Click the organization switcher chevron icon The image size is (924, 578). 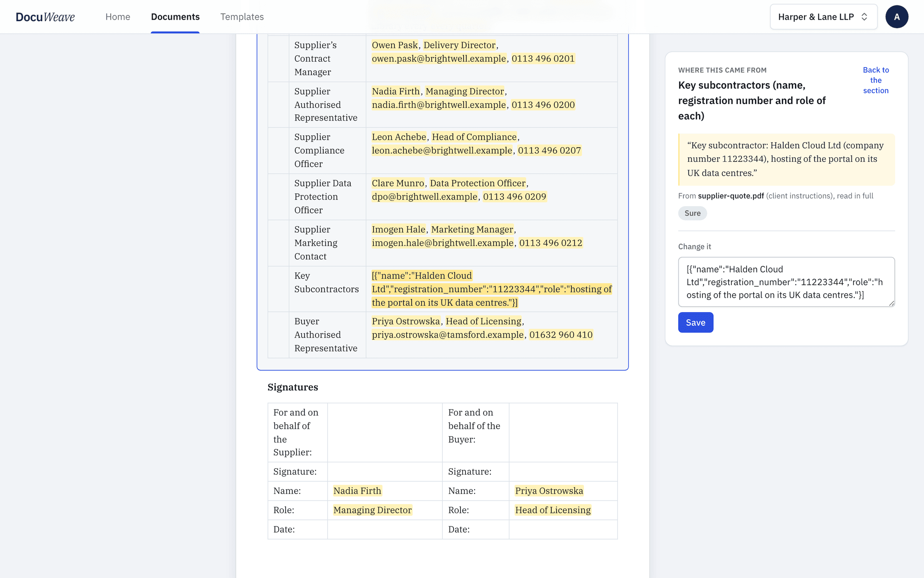(864, 17)
